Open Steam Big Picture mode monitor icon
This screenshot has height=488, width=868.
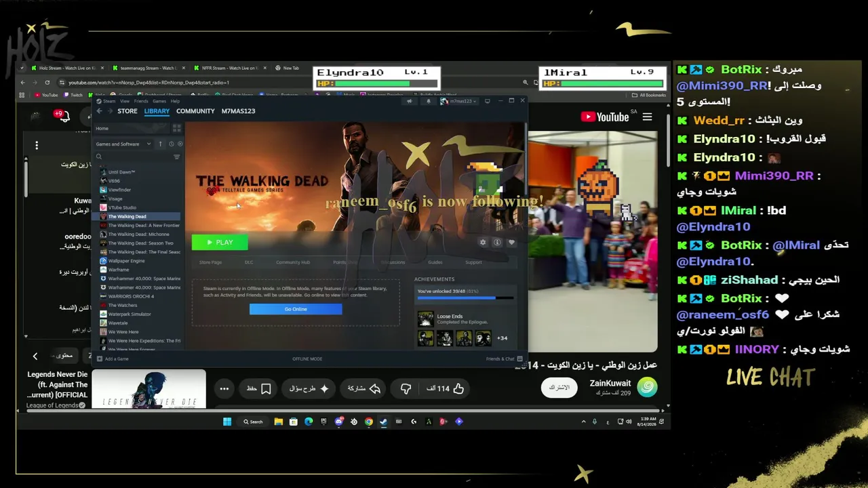[487, 101]
